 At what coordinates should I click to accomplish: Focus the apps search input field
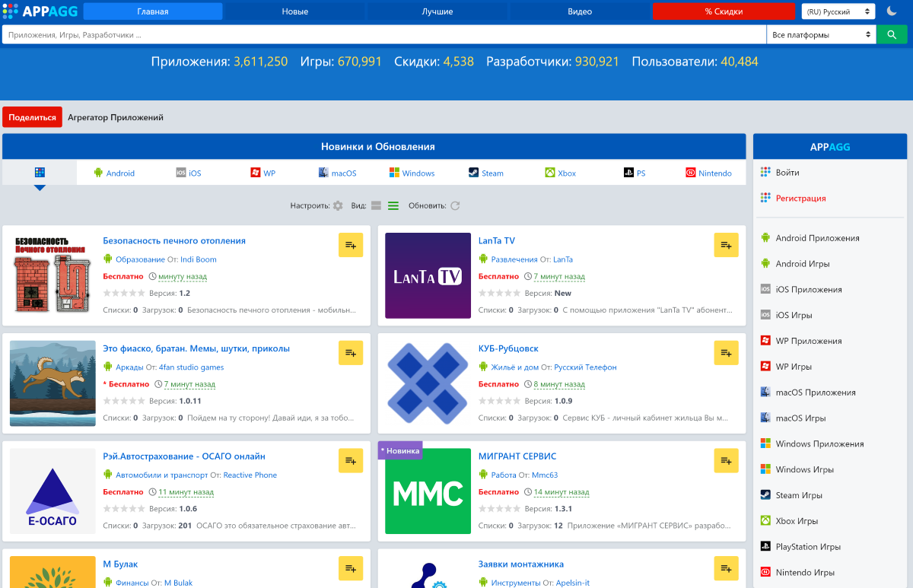[x=384, y=35]
